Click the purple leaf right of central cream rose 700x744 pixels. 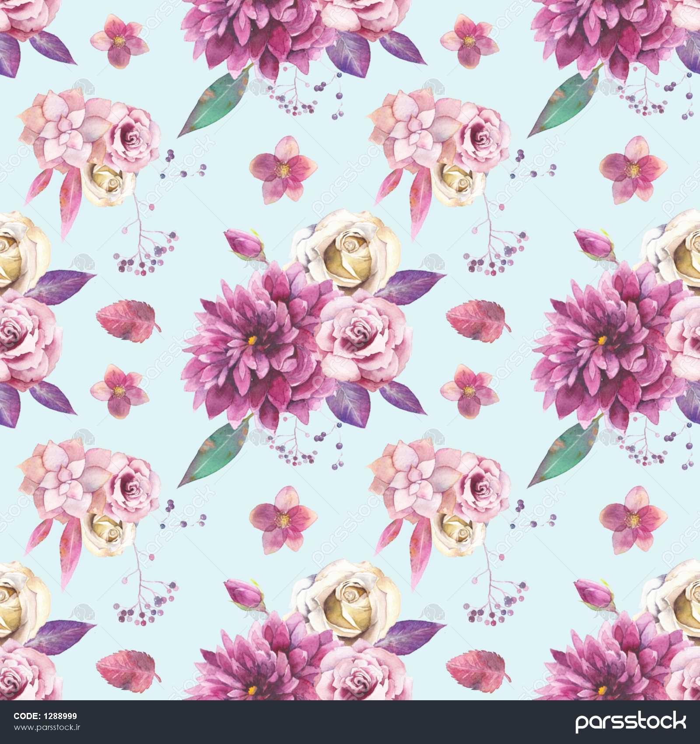pos(409,284)
